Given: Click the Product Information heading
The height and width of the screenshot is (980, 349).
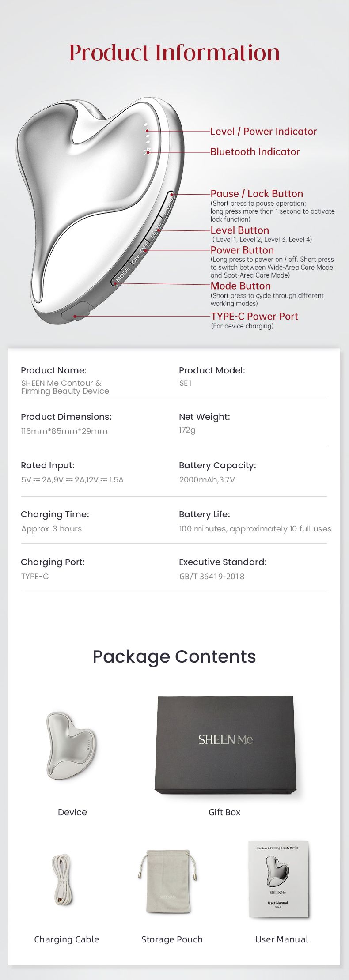Looking at the screenshot, I should 174,53.
